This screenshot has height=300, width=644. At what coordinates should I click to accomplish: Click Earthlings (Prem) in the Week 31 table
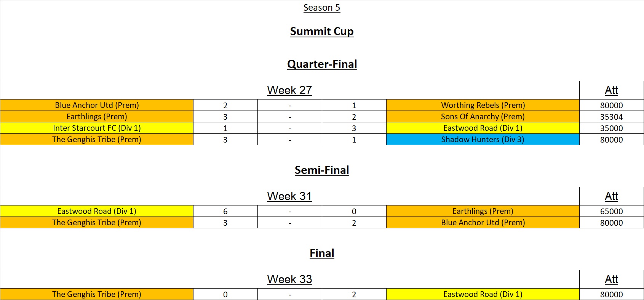pyautogui.click(x=483, y=211)
